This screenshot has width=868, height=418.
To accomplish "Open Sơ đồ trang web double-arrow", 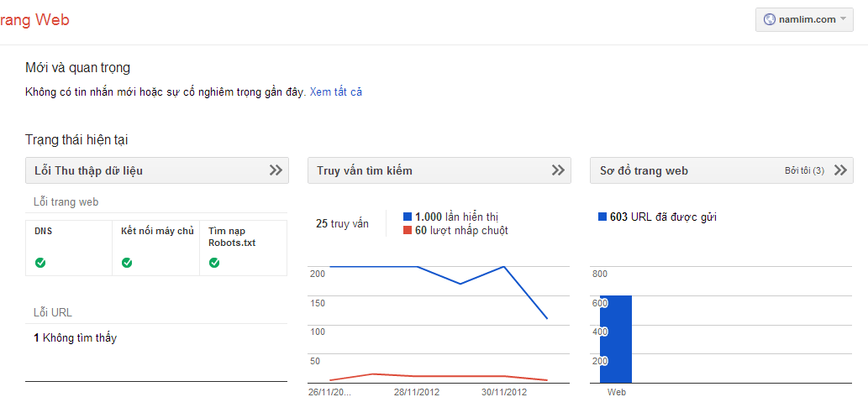I will pos(840,170).
